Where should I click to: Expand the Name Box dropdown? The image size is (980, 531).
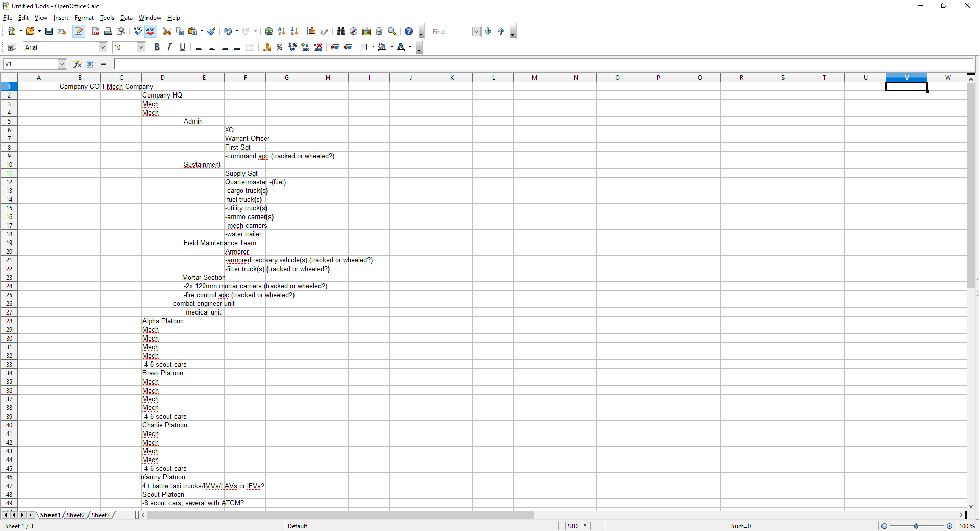62,64
